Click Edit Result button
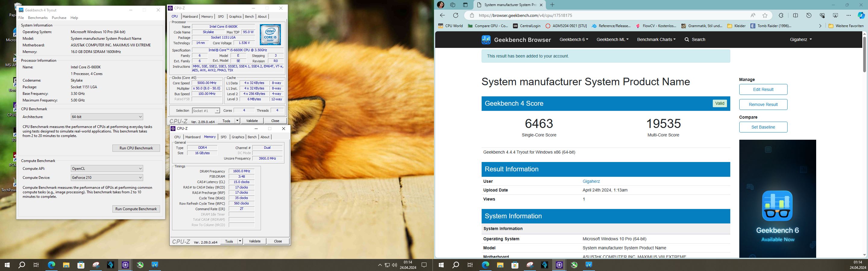Viewport: 868px width, 271px height. (763, 89)
